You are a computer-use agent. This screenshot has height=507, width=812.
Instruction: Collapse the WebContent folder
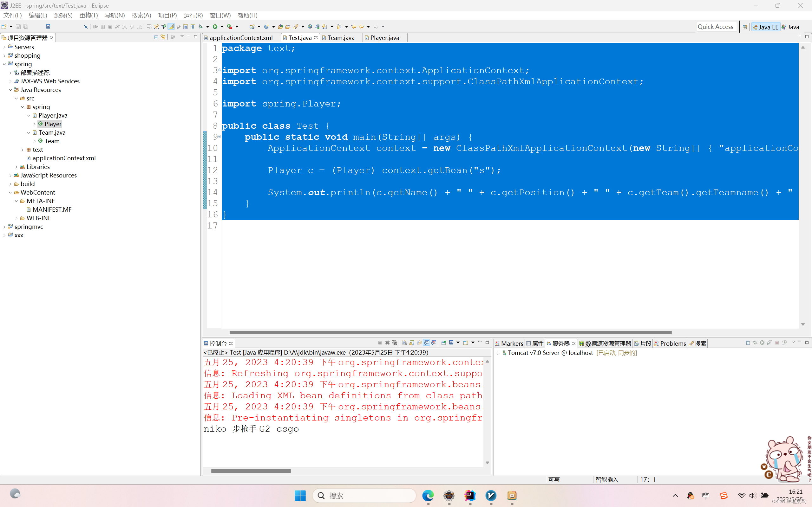point(10,192)
